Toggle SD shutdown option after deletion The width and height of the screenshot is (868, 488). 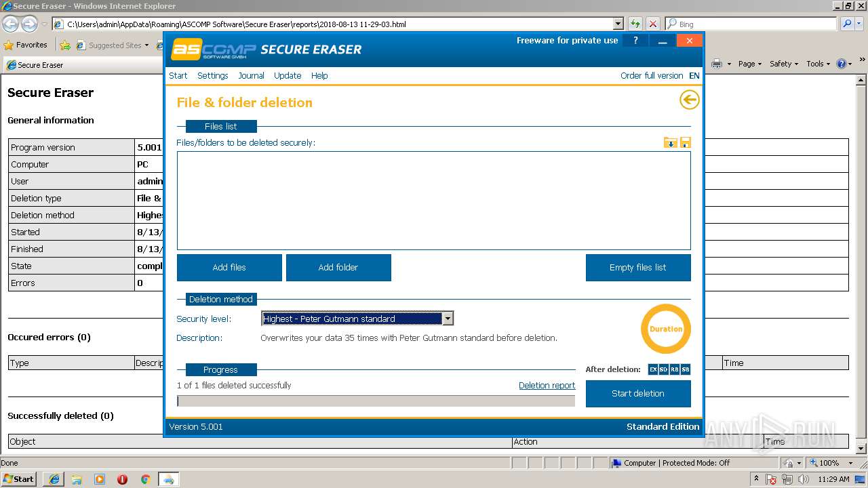664,369
